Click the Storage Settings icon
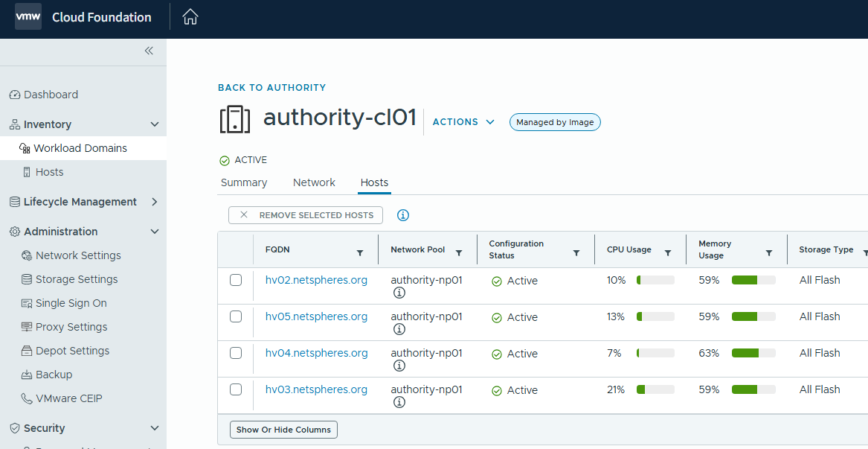Image resolution: width=868 pixels, height=449 pixels. coord(27,279)
